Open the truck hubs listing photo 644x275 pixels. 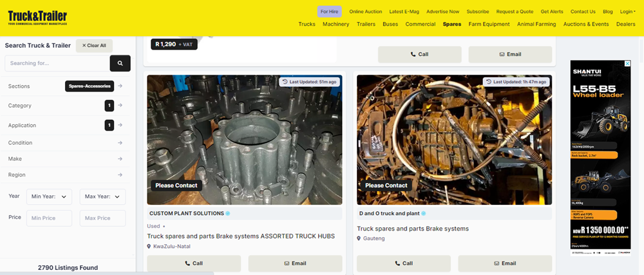(245, 140)
